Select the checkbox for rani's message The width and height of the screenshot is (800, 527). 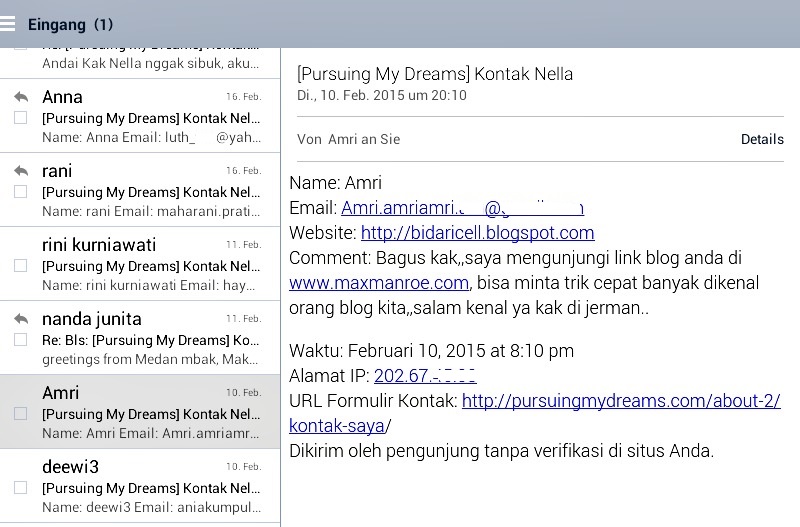point(20,192)
